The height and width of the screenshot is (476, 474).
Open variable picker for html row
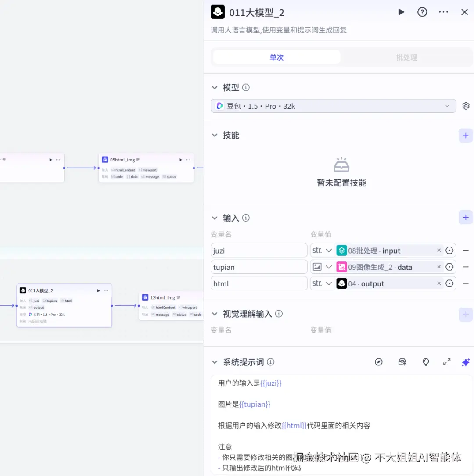point(449,283)
